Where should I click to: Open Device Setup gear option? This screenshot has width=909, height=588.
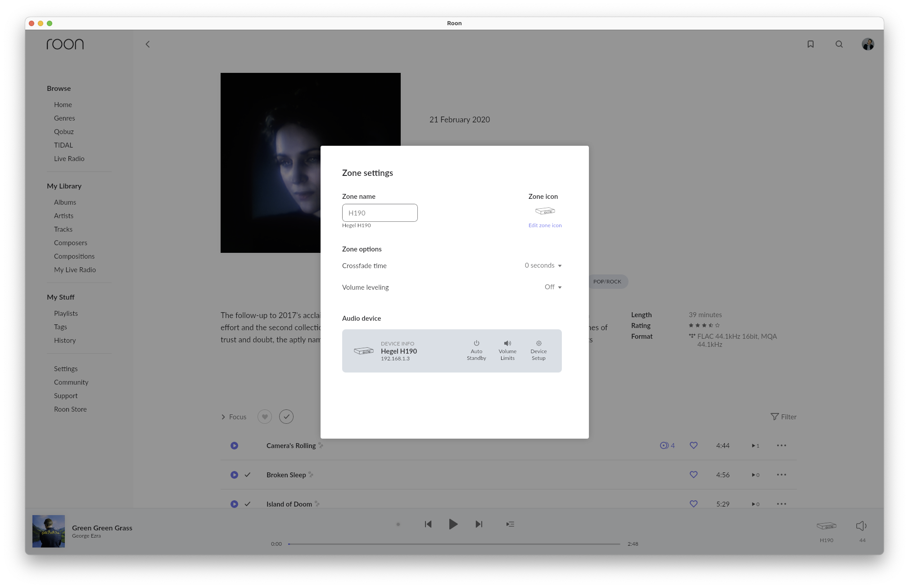point(538,350)
